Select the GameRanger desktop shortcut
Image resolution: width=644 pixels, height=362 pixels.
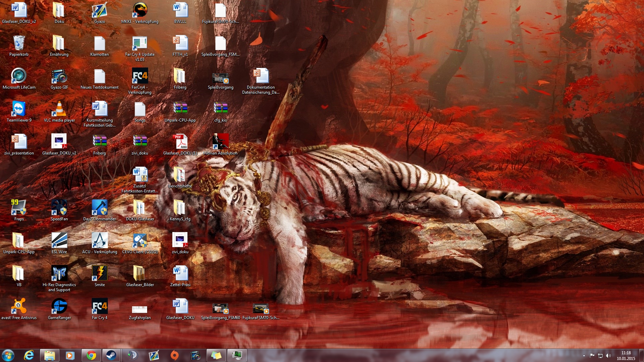[59, 309]
